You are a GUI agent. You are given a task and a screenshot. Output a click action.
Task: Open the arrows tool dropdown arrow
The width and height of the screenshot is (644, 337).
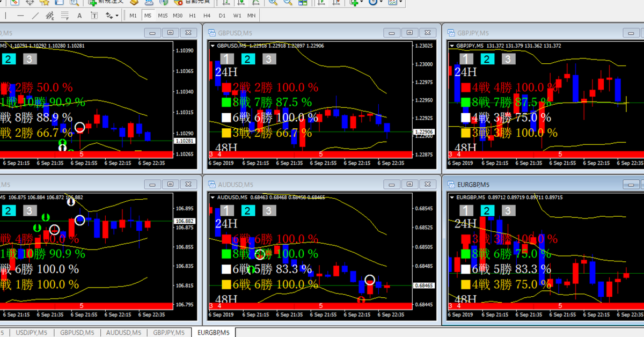[x=117, y=16]
